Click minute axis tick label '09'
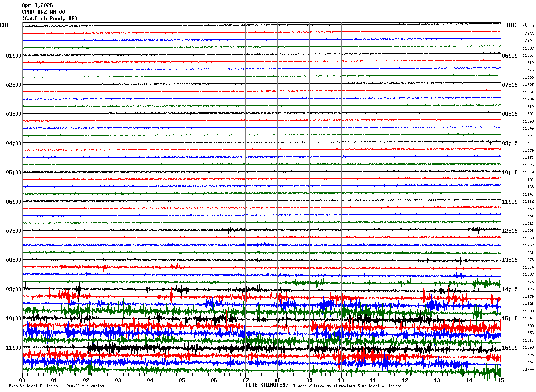 click(310, 380)
